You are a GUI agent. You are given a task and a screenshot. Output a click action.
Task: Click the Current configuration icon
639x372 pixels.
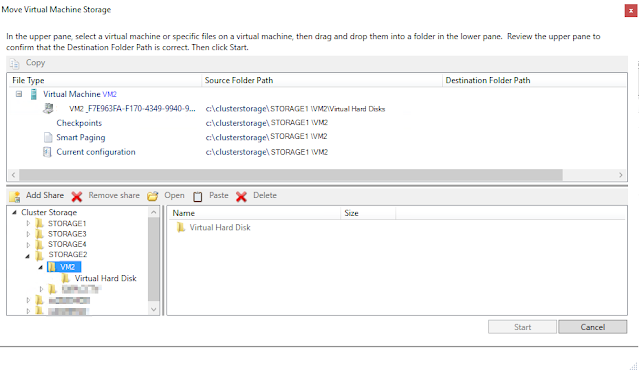[47, 152]
